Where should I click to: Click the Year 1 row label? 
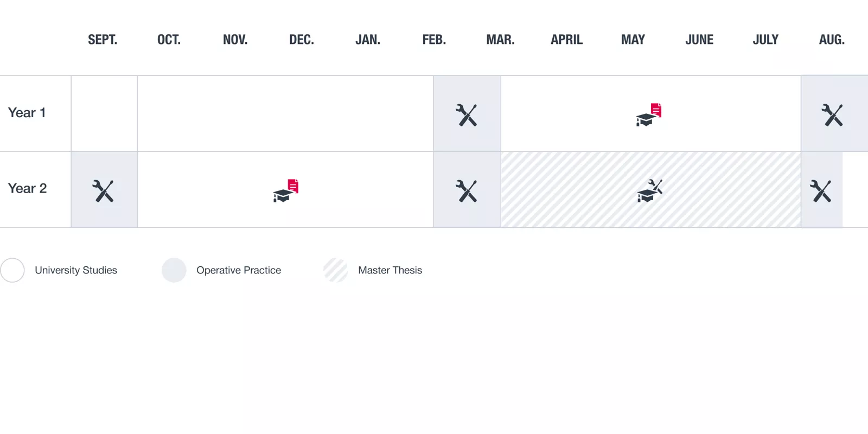point(27,113)
